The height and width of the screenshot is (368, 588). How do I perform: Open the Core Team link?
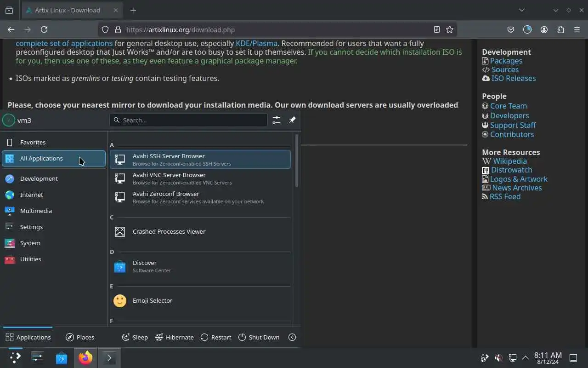click(508, 106)
